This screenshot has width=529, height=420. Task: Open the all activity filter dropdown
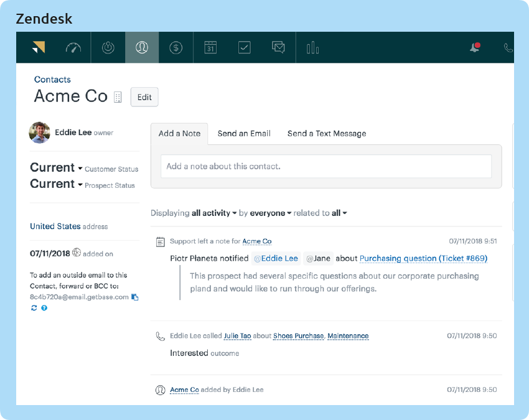tap(214, 213)
